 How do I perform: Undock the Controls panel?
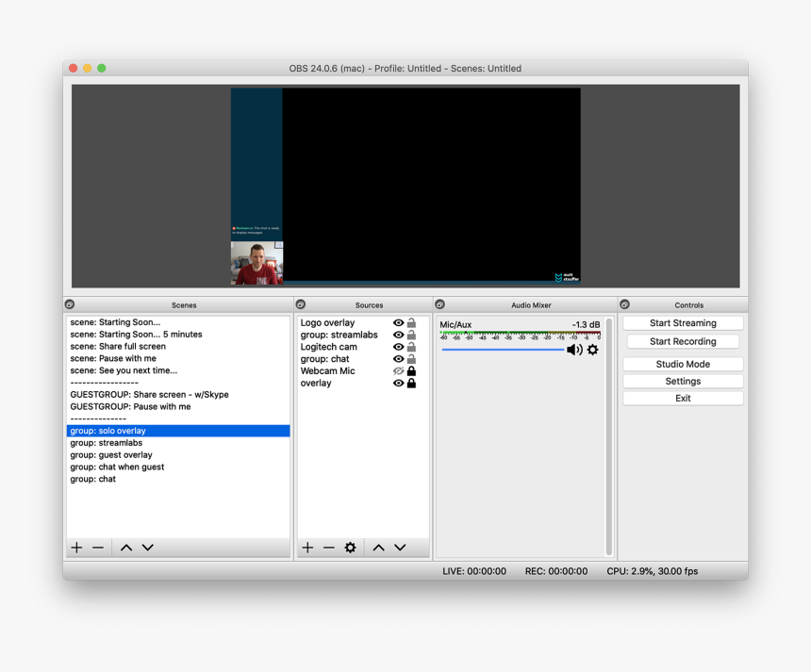tap(624, 304)
